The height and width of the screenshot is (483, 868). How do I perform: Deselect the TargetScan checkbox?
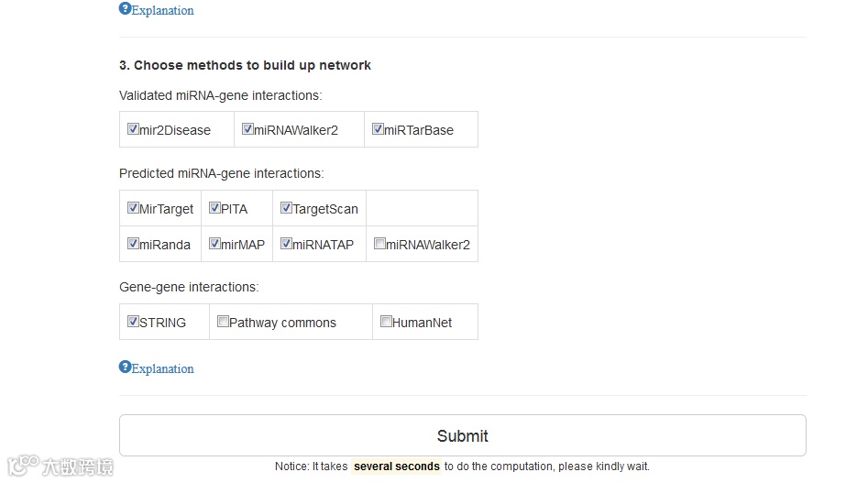click(286, 208)
